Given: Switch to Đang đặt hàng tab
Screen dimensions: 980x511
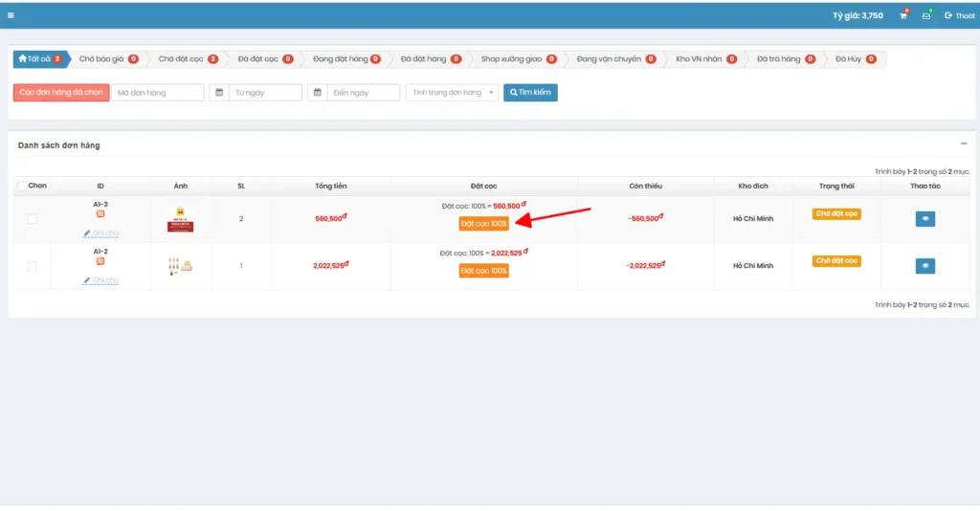Looking at the screenshot, I should pyautogui.click(x=346, y=58).
